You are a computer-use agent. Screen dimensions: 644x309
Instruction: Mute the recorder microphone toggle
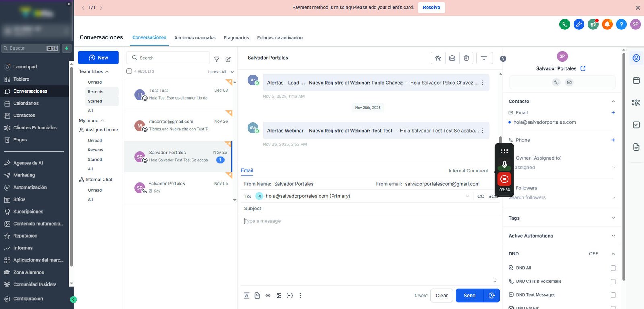pyautogui.click(x=504, y=164)
